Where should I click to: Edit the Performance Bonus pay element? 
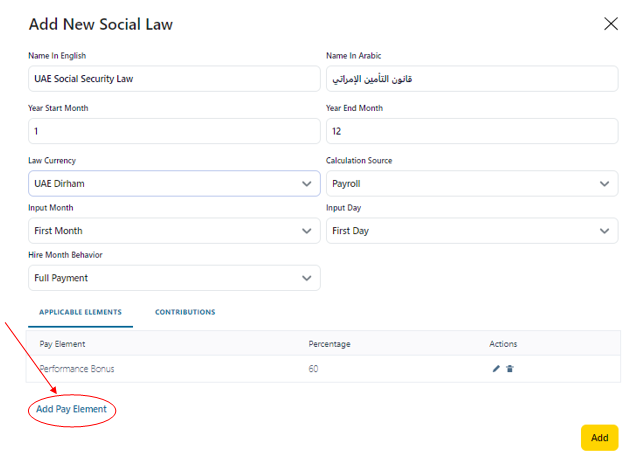[x=496, y=369]
